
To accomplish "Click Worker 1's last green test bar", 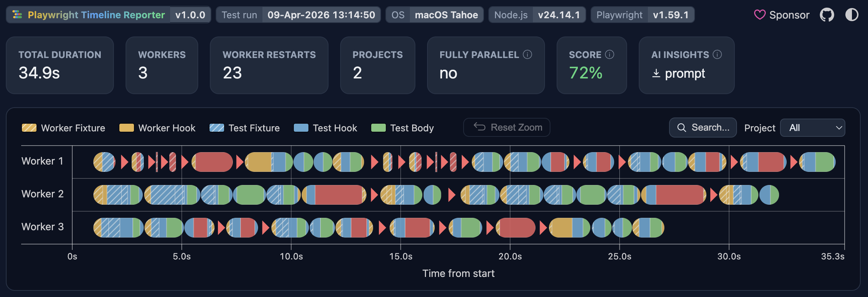I will click(817, 162).
